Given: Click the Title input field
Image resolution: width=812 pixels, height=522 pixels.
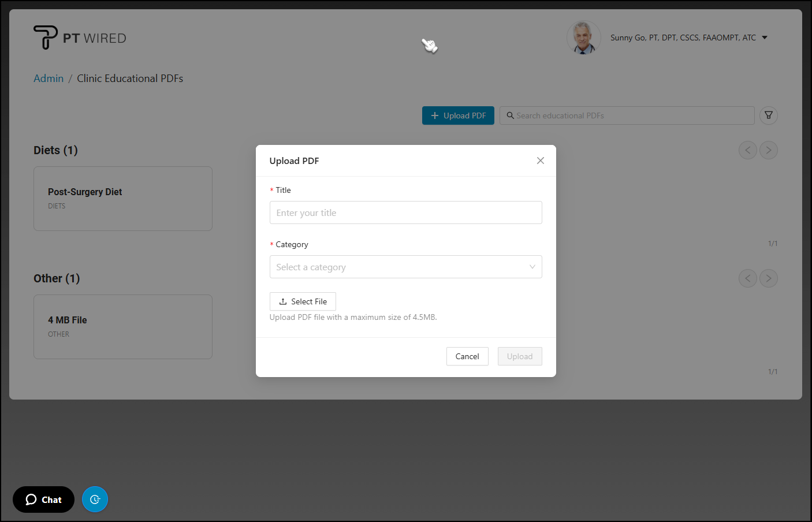Looking at the screenshot, I should [x=405, y=212].
